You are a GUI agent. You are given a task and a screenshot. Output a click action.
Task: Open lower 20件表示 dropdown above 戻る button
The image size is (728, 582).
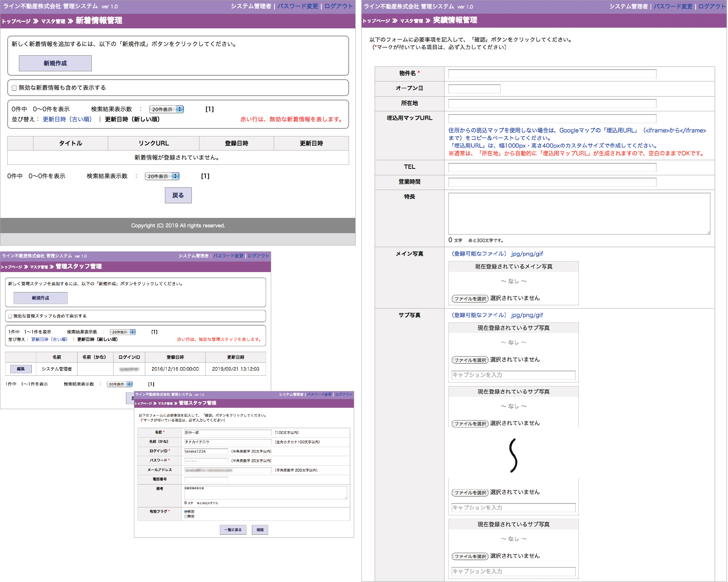coord(162,176)
